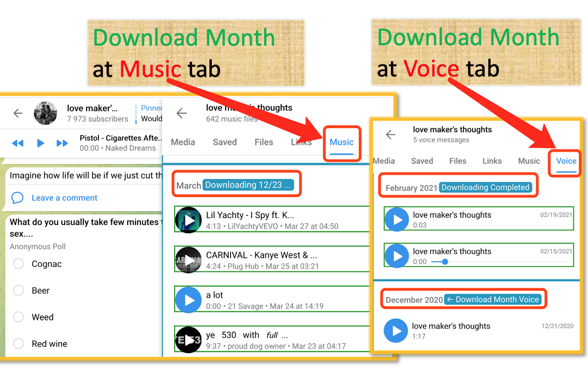Switch to the Links tab

(x=301, y=142)
